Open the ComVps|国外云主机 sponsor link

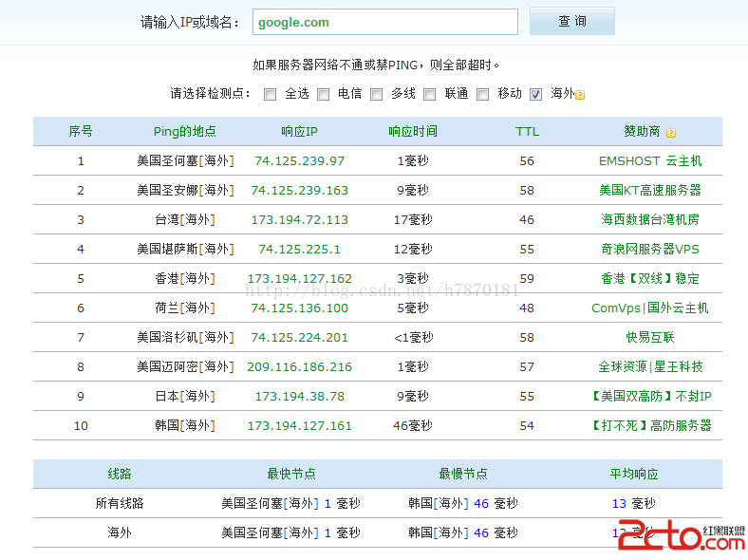pyautogui.click(x=650, y=308)
